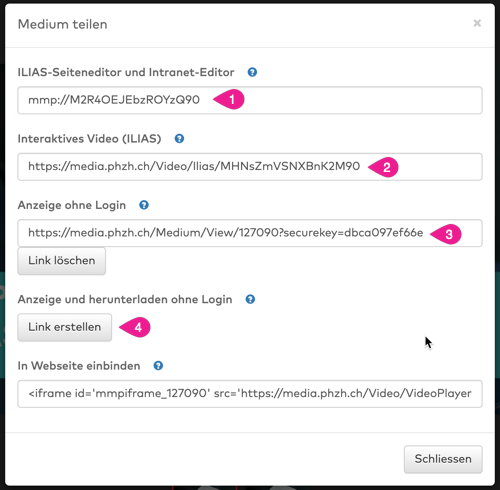This screenshot has height=490, width=500.
Task: Focus the media.phzh.ch/Video/Ilias URL field
Action: pyautogui.click(x=250, y=167)
